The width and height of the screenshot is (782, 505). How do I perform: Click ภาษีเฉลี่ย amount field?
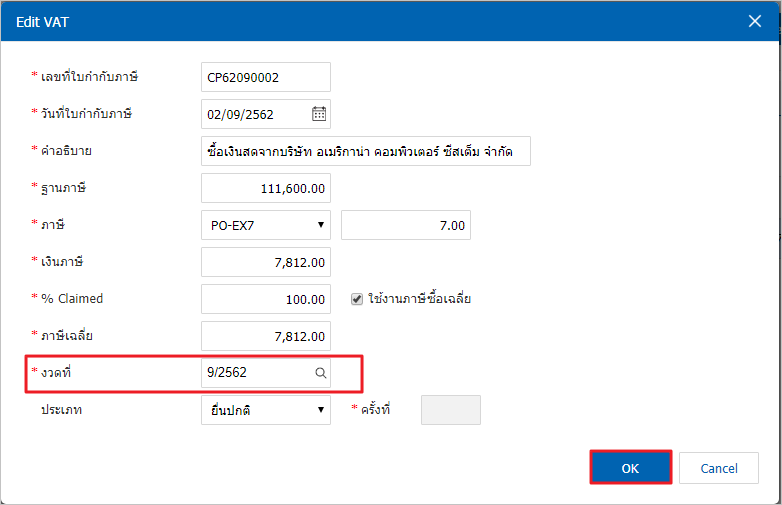pyautogui.click(x=266, y=336)
